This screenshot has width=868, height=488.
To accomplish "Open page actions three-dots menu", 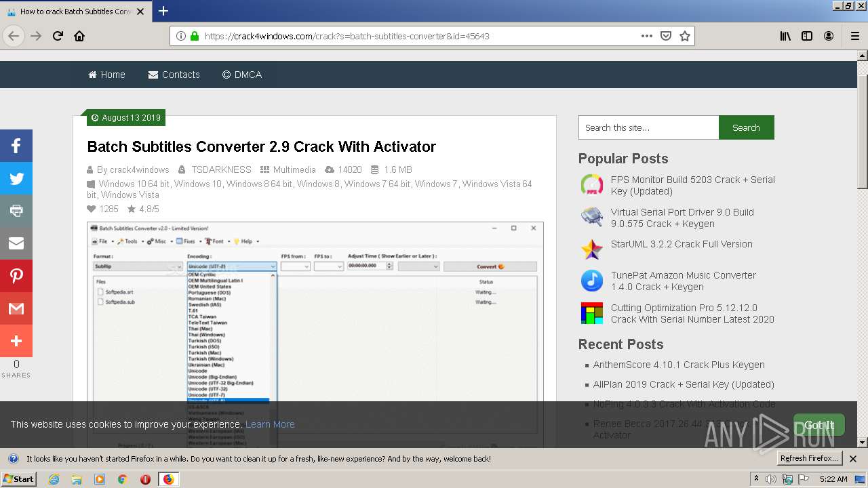I will tap(647, 36).
